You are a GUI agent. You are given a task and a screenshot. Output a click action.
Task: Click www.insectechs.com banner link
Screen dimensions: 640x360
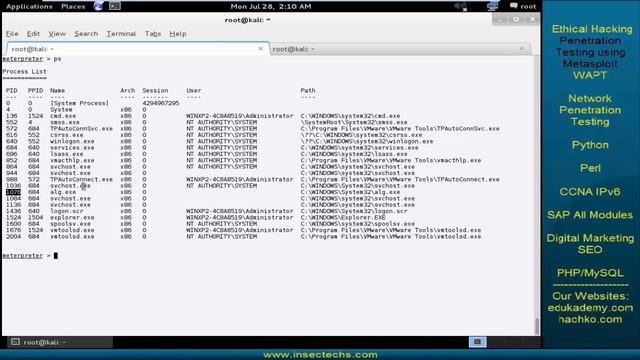[320, 355]
